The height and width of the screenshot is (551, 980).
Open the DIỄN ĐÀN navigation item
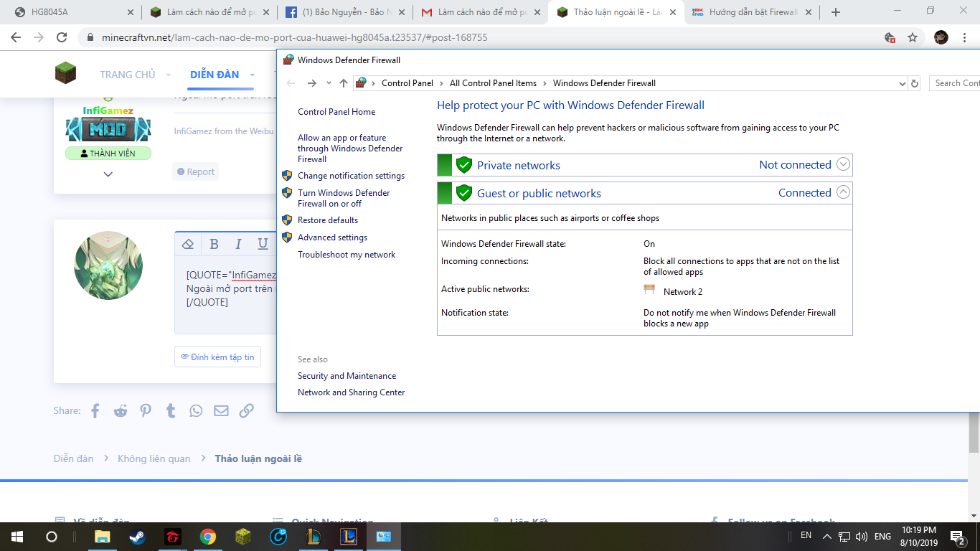click(215, 75)
